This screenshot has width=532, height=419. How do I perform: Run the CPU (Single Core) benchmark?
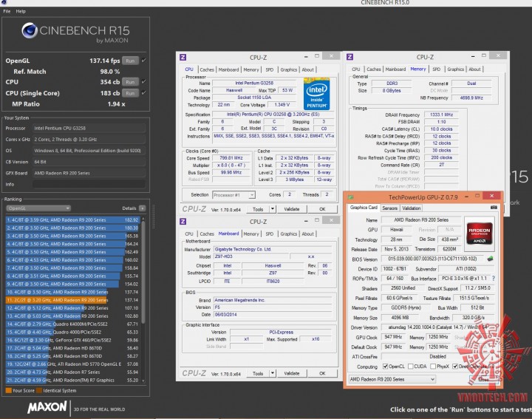tap(130, 93)
